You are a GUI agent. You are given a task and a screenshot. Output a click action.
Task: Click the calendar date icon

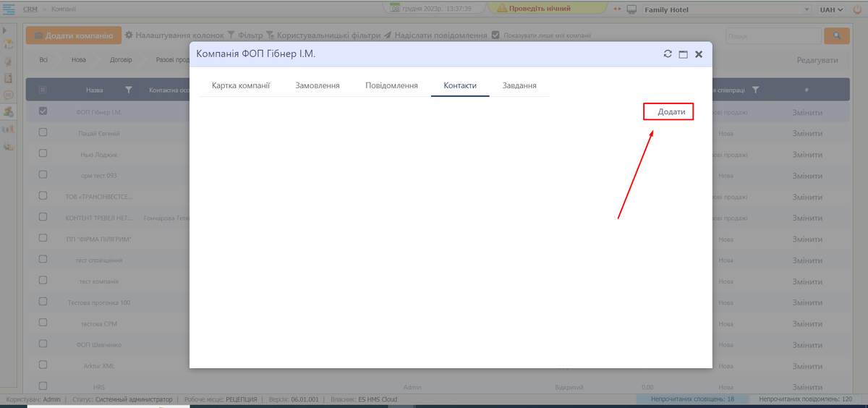pyautogui.click(x=395, y=9)
